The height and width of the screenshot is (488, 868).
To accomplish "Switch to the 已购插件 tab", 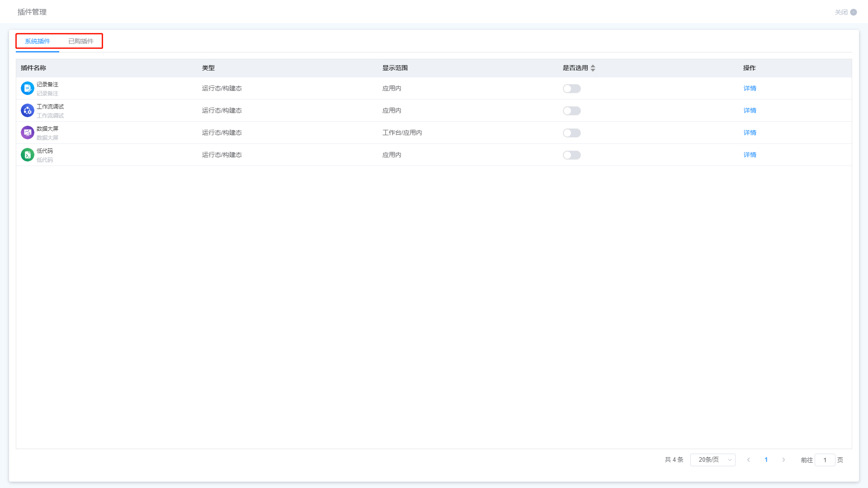I will (x=81, y=41).
